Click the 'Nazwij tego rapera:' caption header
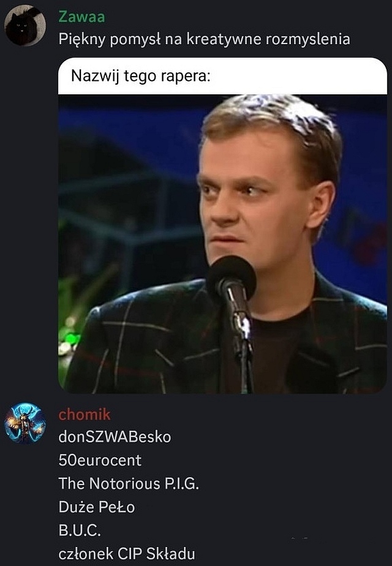Image resolution: width=392 pixels, height=566 pixels. click(x=222, y=76)
